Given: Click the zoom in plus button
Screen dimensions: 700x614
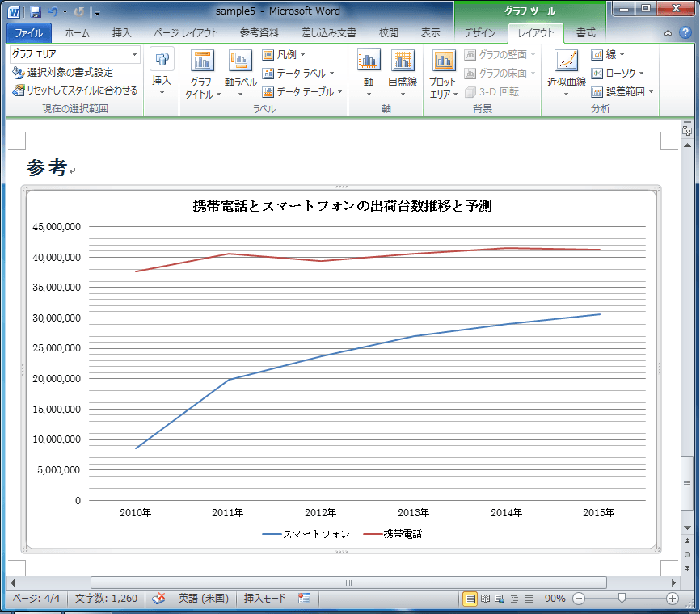Looking at the screenshot, I should click(673, 599).
